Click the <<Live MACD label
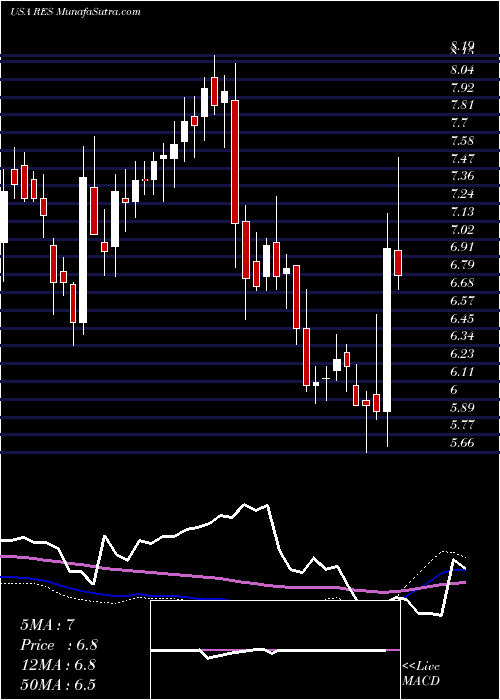This screenshot has width=500, height=700. pos(421,674)
